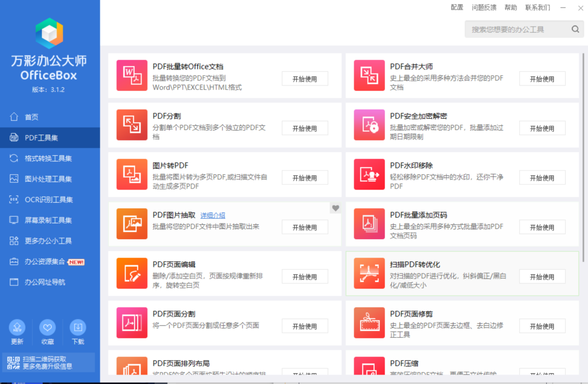Open the PDF批量转Office文档 tool icon

131,75
